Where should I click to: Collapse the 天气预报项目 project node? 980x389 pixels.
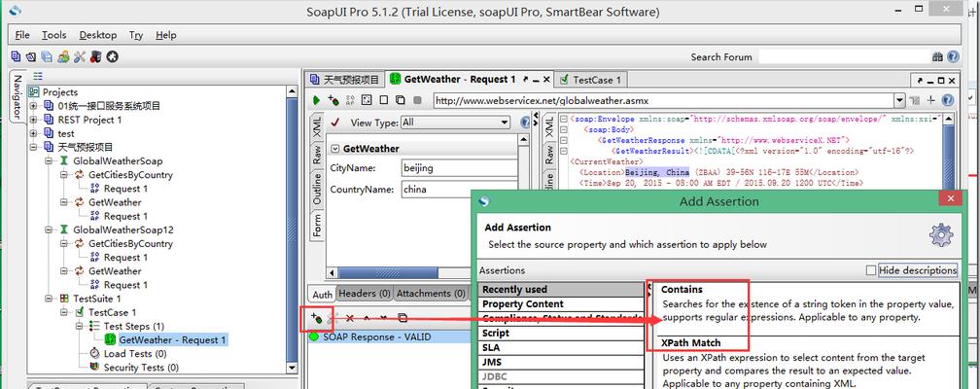pyautogui.click(x=33, y=147)
